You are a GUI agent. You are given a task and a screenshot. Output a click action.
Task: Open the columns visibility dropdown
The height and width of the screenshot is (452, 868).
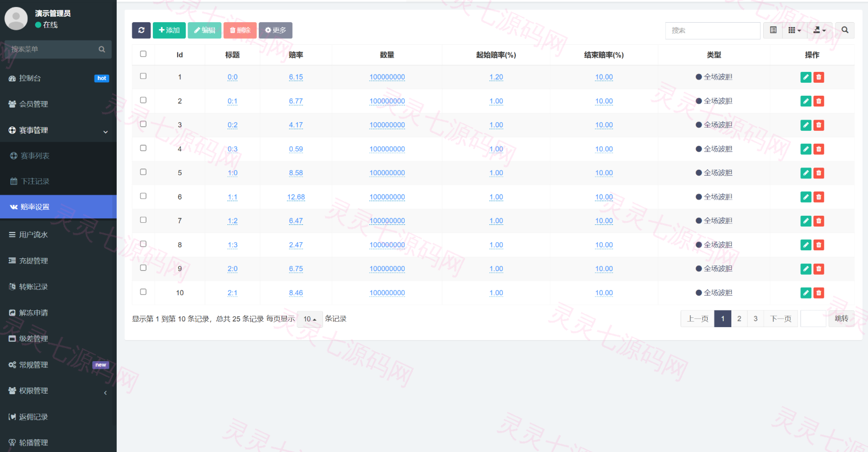pyautogui.click(x=795, y=30)
